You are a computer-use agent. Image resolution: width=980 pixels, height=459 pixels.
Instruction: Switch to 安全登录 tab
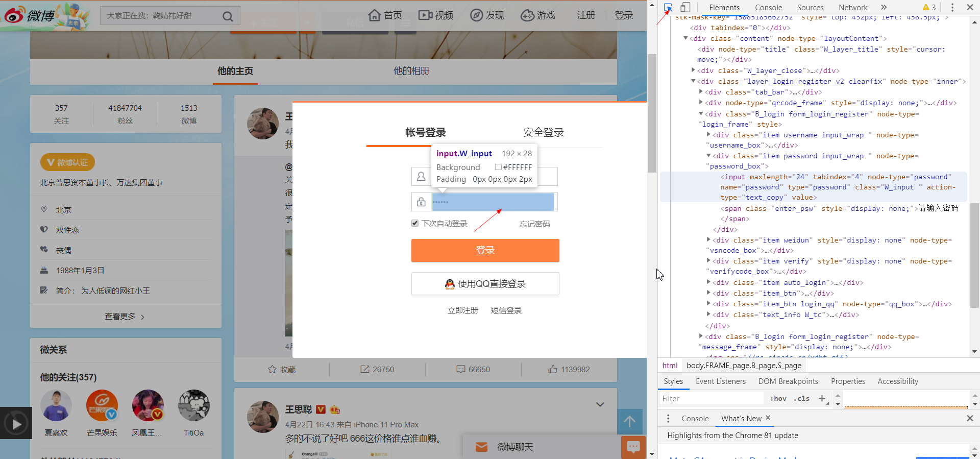tap(543, 132)
